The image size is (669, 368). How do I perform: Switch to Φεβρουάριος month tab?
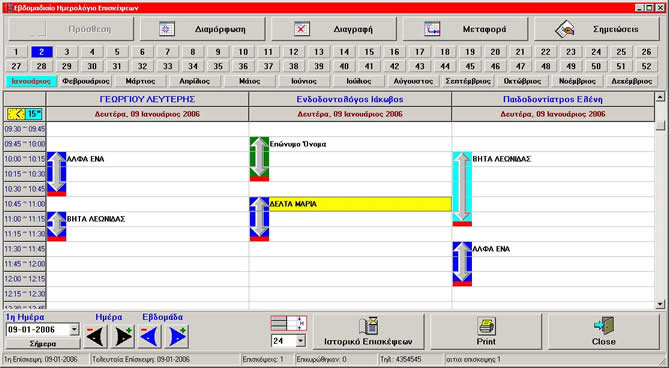coord(86,81)
